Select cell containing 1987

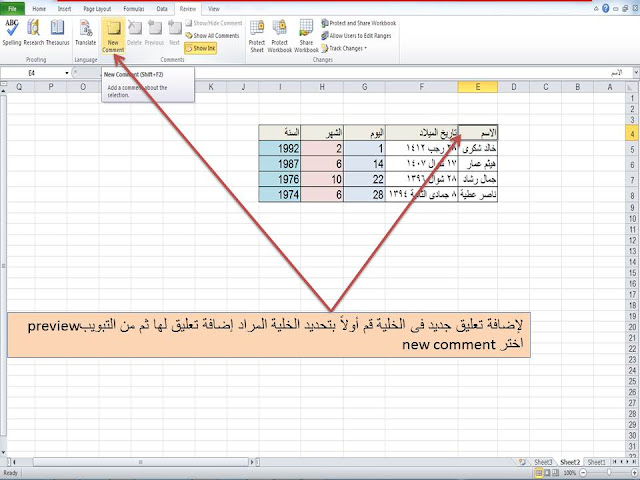[280, 164]
